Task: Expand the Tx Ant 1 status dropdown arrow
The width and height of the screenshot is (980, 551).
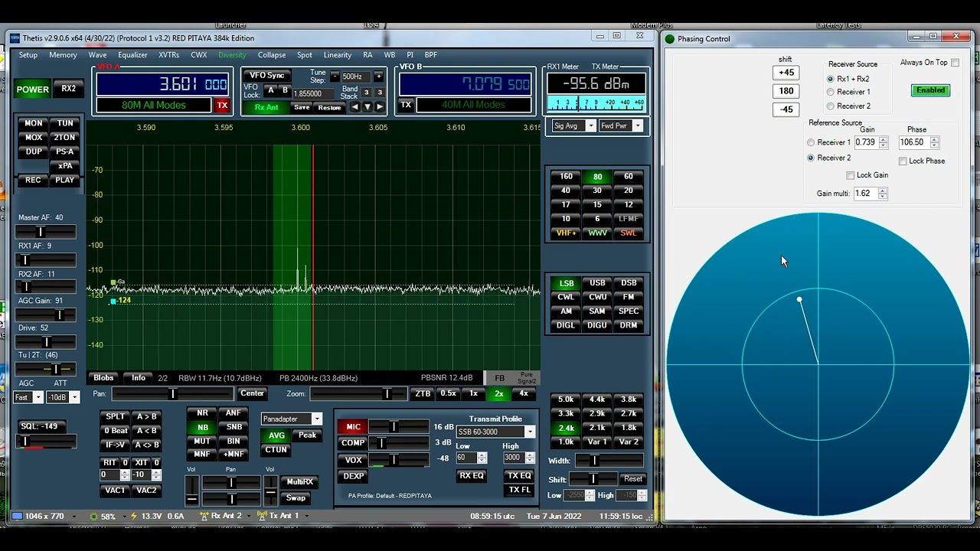Action: [x=305, y=516]
